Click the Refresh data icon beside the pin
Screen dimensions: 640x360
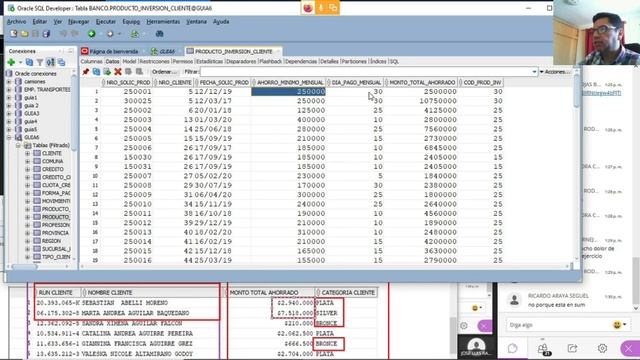pos(96,72)
